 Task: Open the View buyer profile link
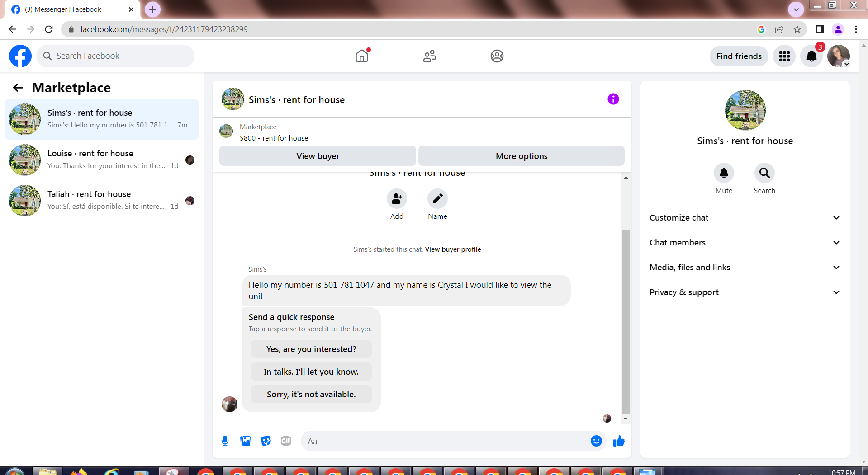[453, 249]
